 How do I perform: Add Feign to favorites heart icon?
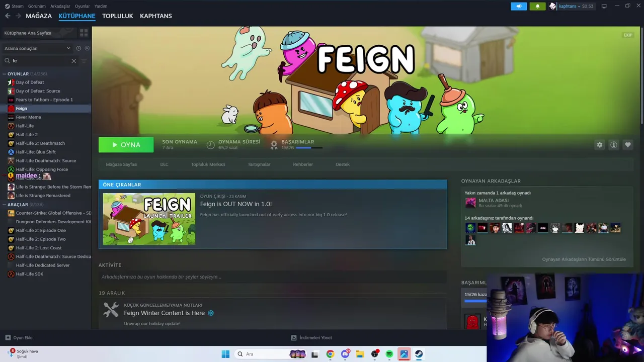pos(628,145)
